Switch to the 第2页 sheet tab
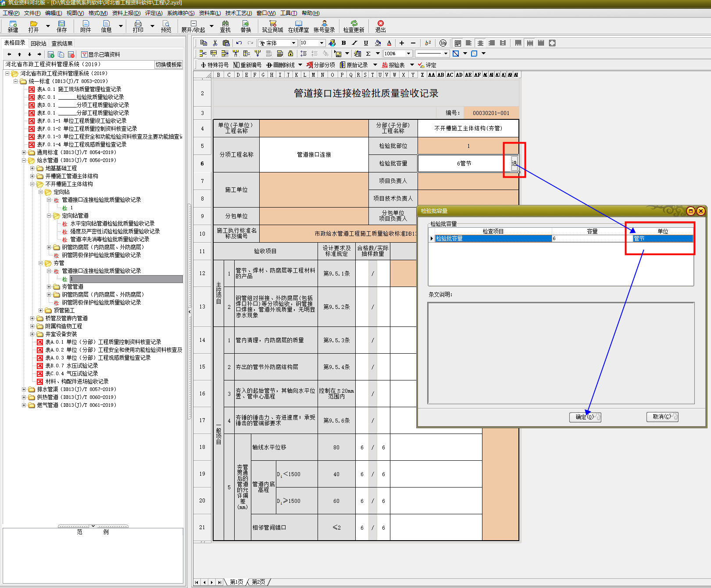This screenshot has height=588, width=711. 258,582
